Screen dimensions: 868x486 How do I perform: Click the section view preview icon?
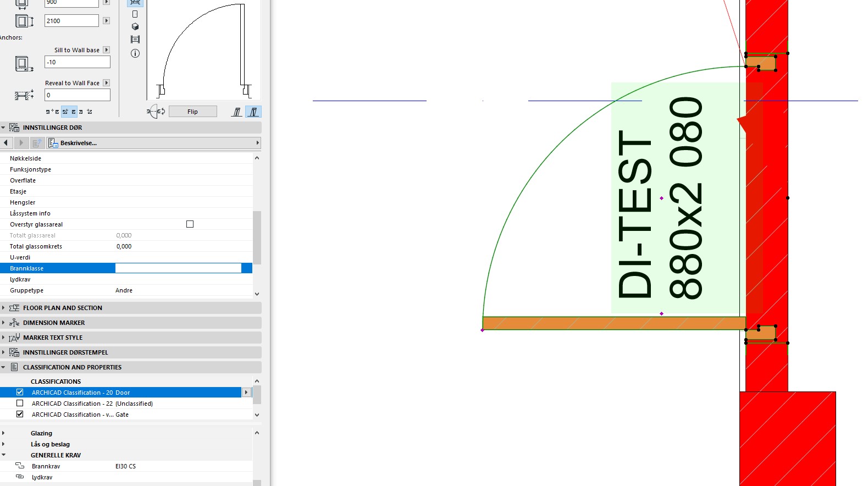135,40
